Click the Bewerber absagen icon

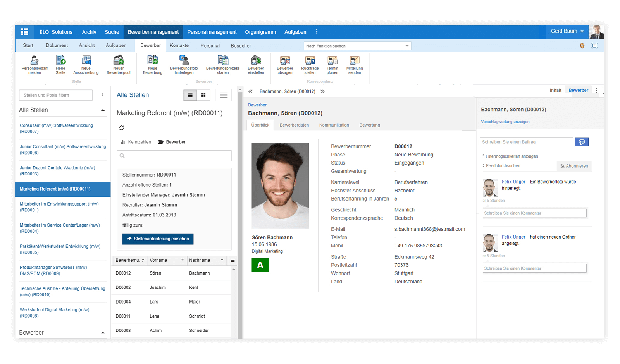(x=285, y=60)
